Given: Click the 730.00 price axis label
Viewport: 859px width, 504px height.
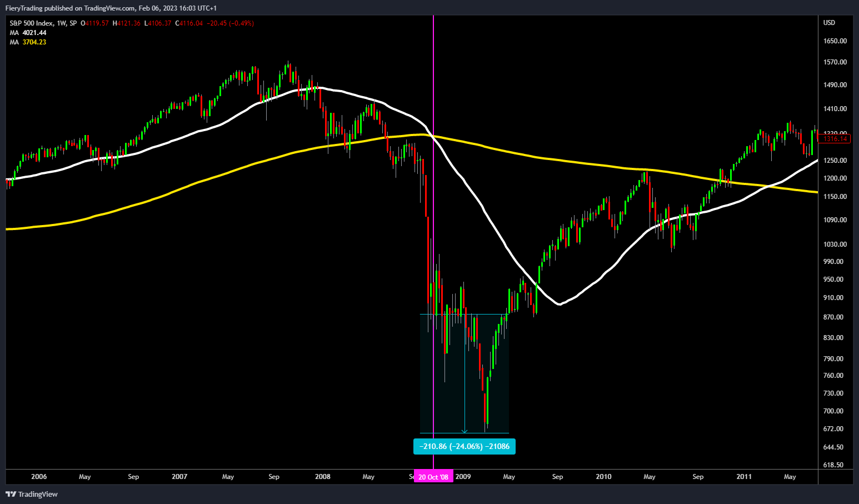Looking at the screenshot, I should click(833, 393).
